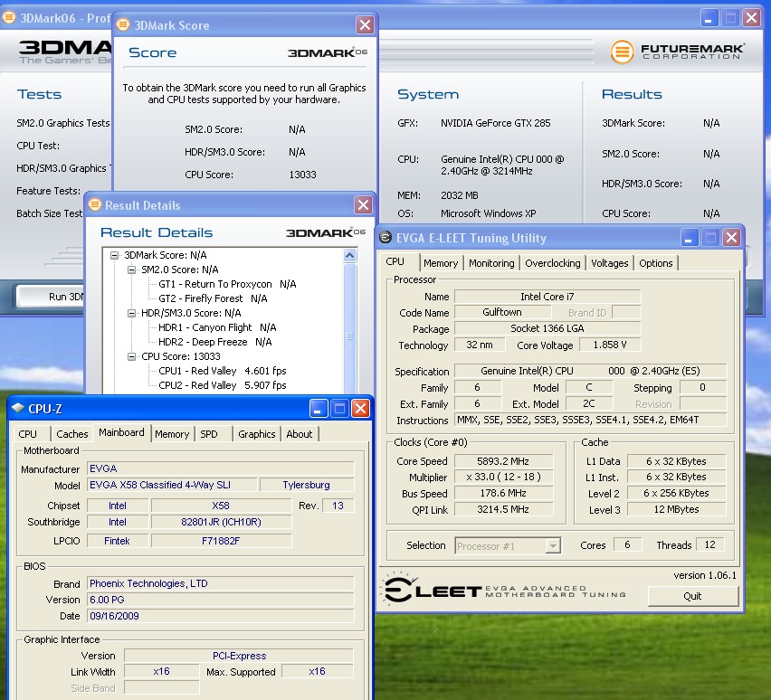Click the QPI Link 3214.5 MHz value
Screen dimensions: 771x700
pos(503,509)
